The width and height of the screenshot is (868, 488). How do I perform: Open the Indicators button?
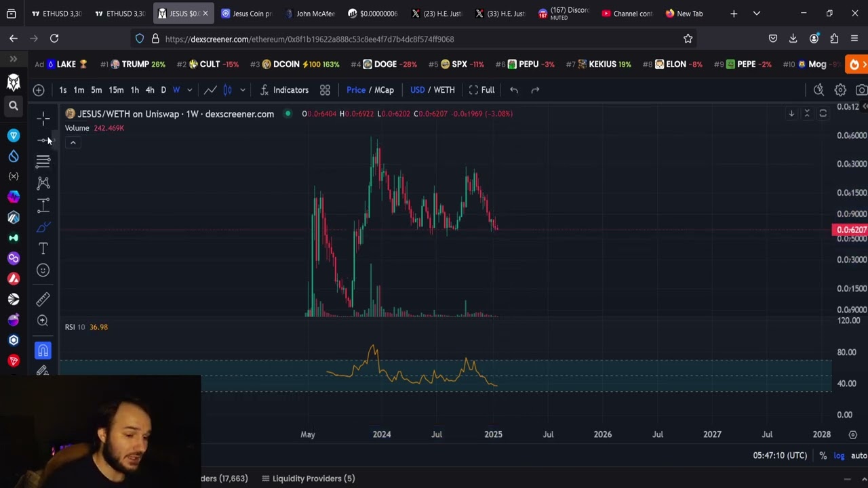click(284, 89)
